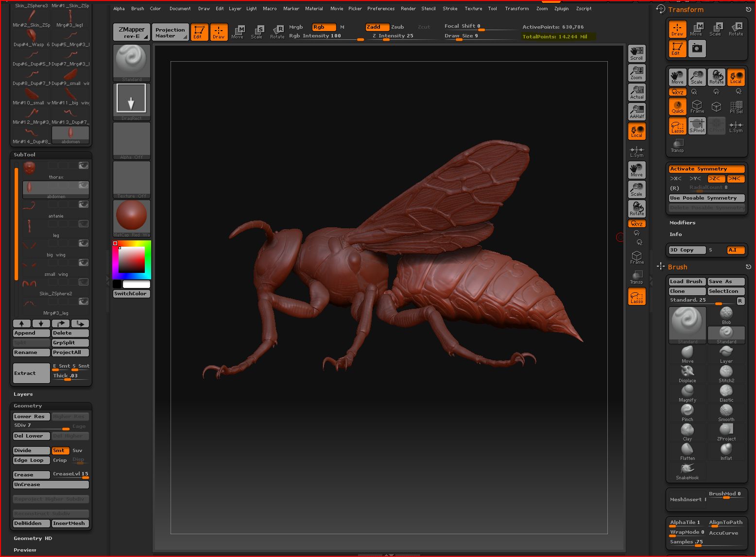
Task: Pick the Clay brush
Action: [x=687, y=430]
